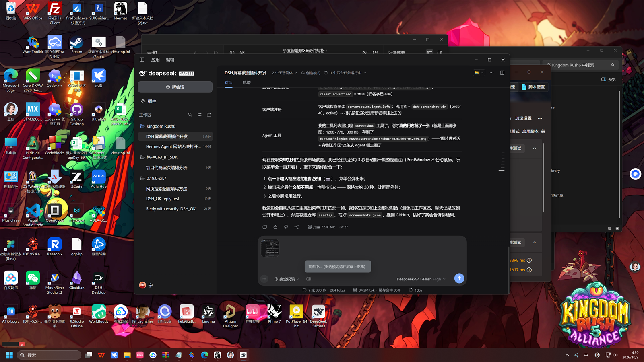This screenshot has height=362, width=644.
Task: Give the reply a thumbs up
Action: [x=275, y=227]
